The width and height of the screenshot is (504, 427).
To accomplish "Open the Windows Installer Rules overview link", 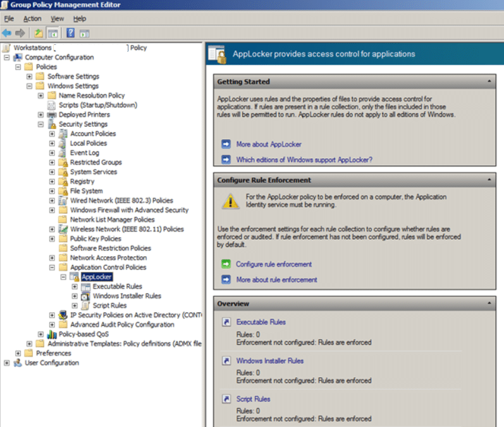I will (x=269, y=361).
